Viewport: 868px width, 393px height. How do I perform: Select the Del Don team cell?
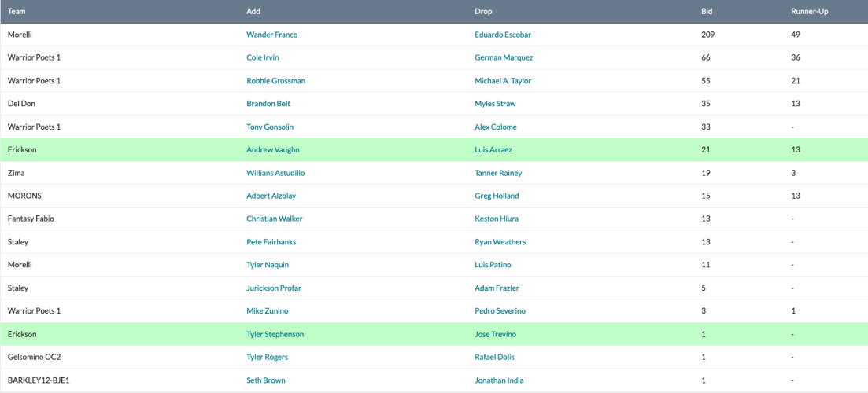coord(21,104)
